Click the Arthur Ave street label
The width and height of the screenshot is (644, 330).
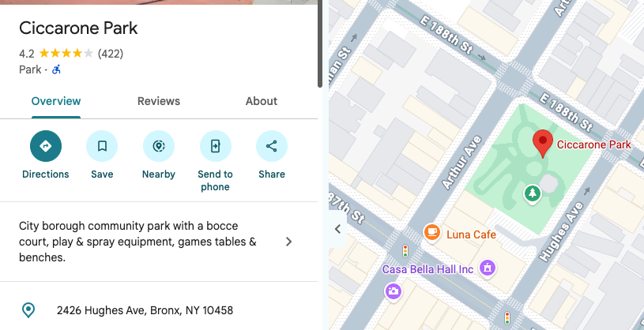(x=461, y=163)
